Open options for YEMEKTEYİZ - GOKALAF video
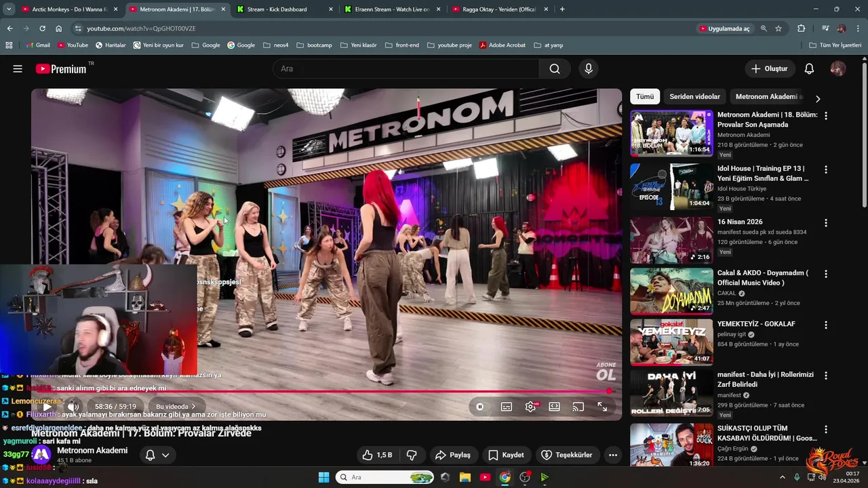Screen dimensions: 868x488 click(x=825, y=325)
